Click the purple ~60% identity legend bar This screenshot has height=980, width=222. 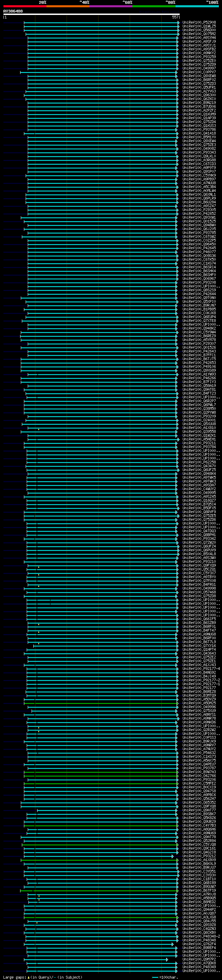pos(111,6)
